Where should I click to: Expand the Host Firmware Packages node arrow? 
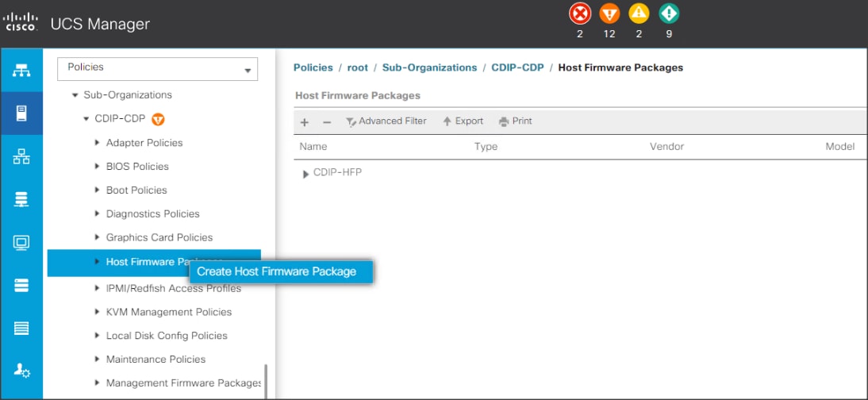tap(98, 261)
